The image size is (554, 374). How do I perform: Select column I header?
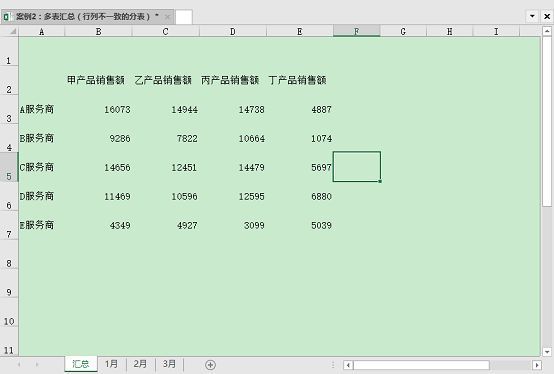pos(496,31)
